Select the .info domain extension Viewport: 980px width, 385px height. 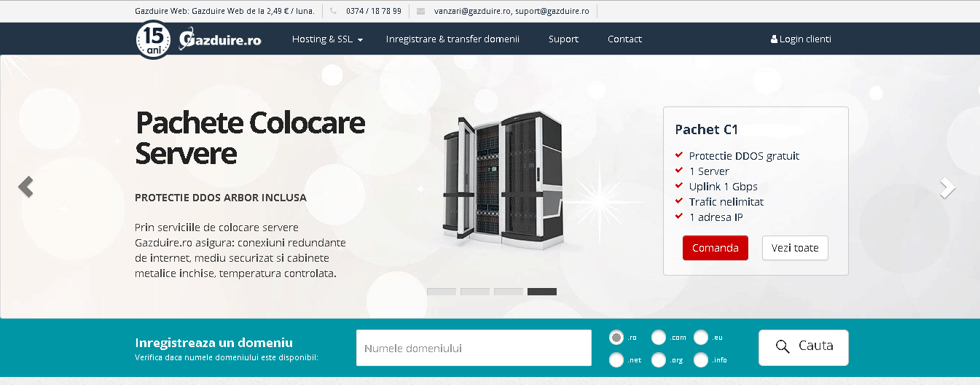tap(701, 359)
